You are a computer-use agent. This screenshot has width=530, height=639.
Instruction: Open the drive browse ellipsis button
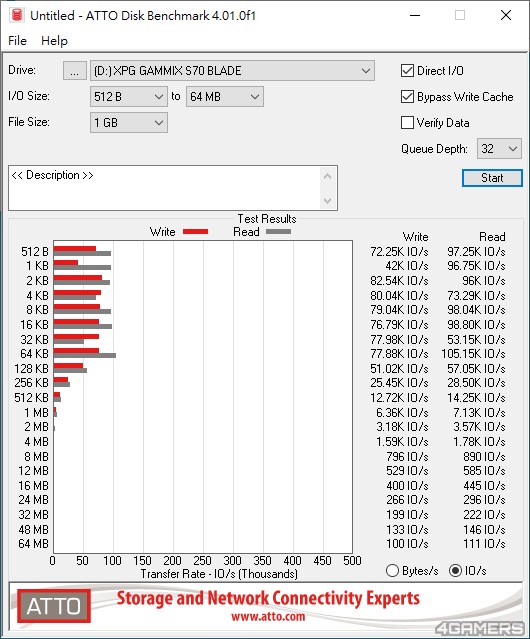pos(75,71)
